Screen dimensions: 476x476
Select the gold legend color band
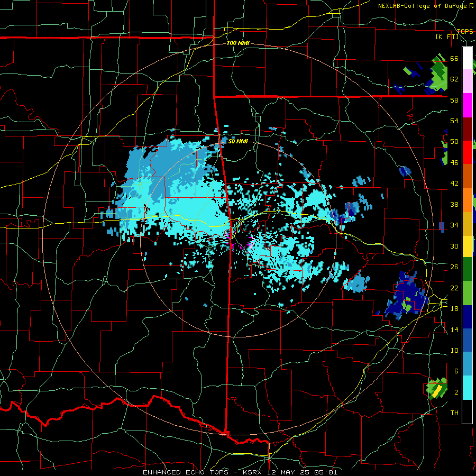(467, 223)
